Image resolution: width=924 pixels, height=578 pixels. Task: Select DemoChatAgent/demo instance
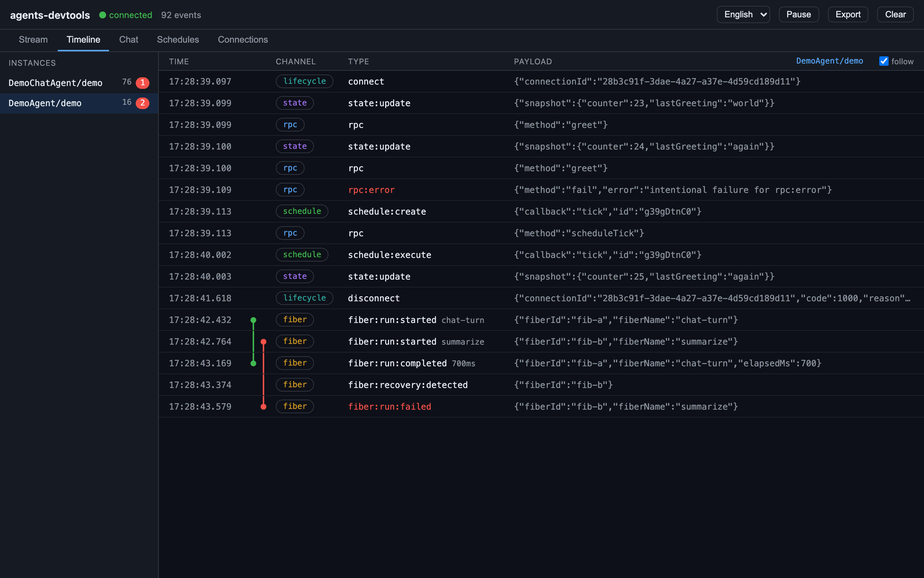click(79, 83)
